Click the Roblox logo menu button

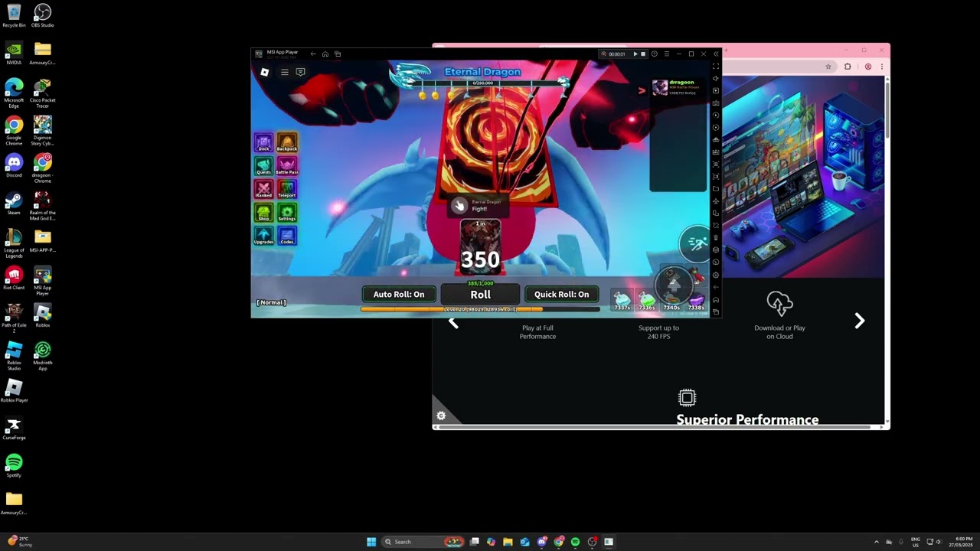coord(264,72)
